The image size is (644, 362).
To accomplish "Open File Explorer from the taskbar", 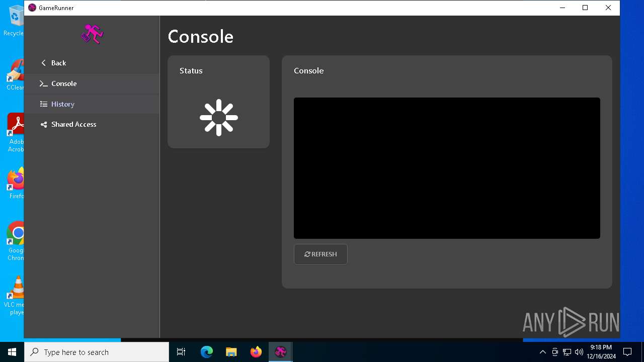I will (231, 352).
